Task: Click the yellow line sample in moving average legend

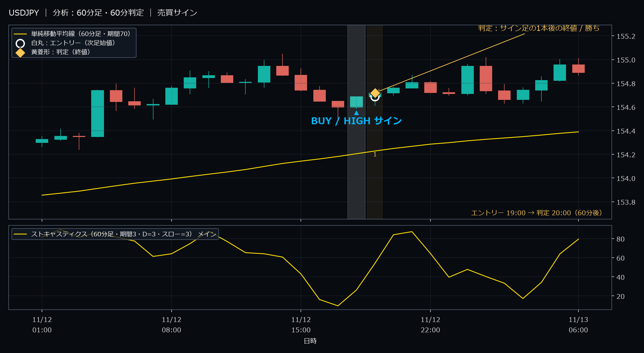Action: 20,34
